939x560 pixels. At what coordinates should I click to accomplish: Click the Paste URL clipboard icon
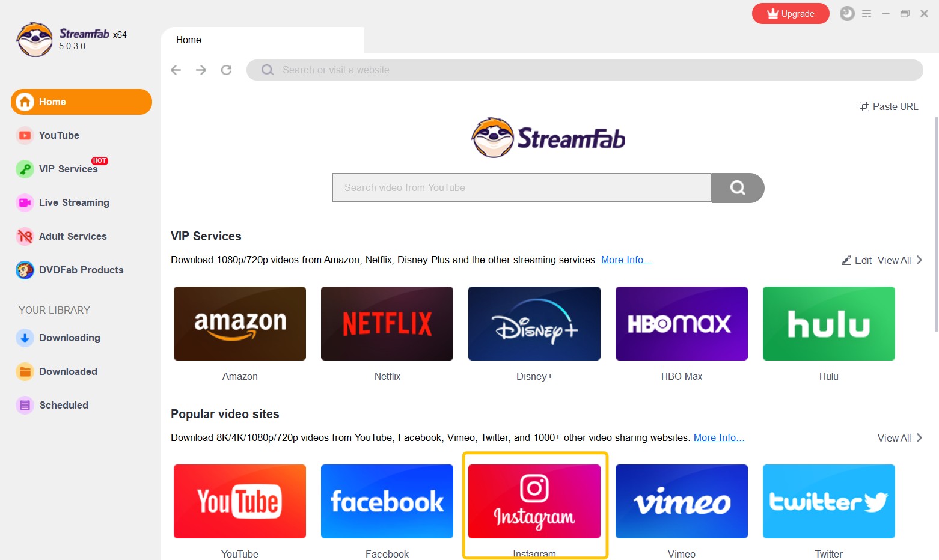[x=864, y=106]
